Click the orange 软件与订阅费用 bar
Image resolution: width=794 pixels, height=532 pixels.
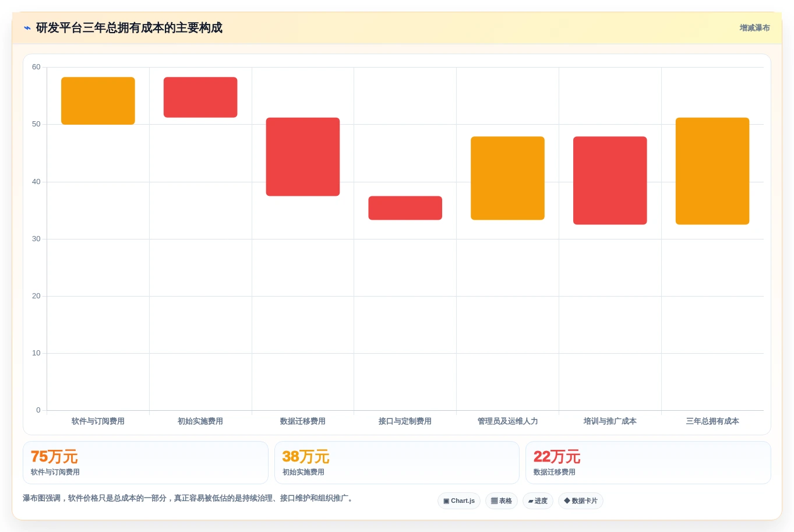point(98,101)
